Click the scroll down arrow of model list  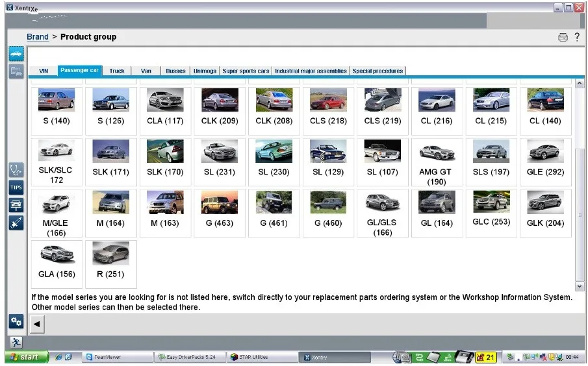click(x=580, y=286)
